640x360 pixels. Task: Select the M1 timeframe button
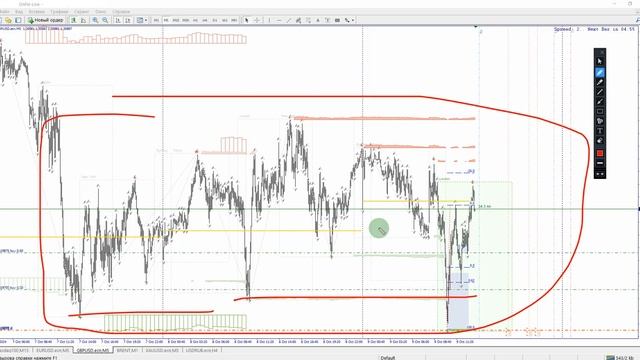point(156,20)
